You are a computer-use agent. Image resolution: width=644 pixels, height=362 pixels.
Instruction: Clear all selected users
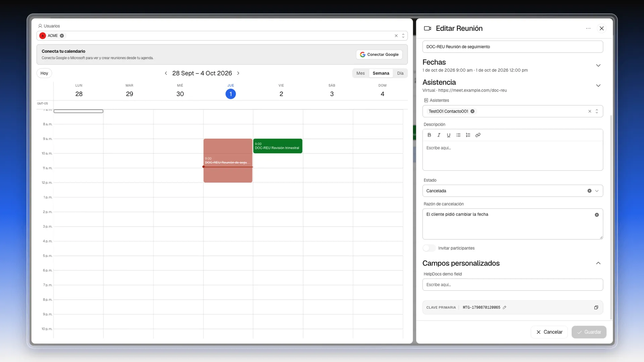(x=396, y=36)
